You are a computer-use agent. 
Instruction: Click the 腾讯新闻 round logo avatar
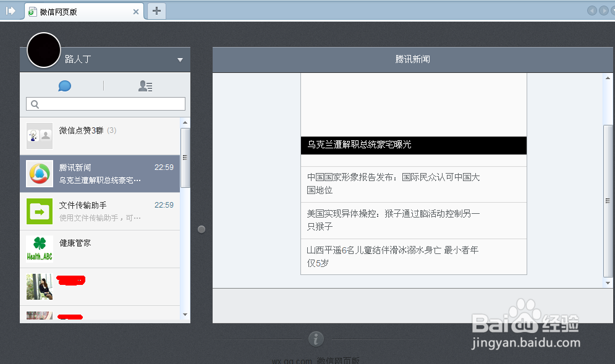click(40, 174)
